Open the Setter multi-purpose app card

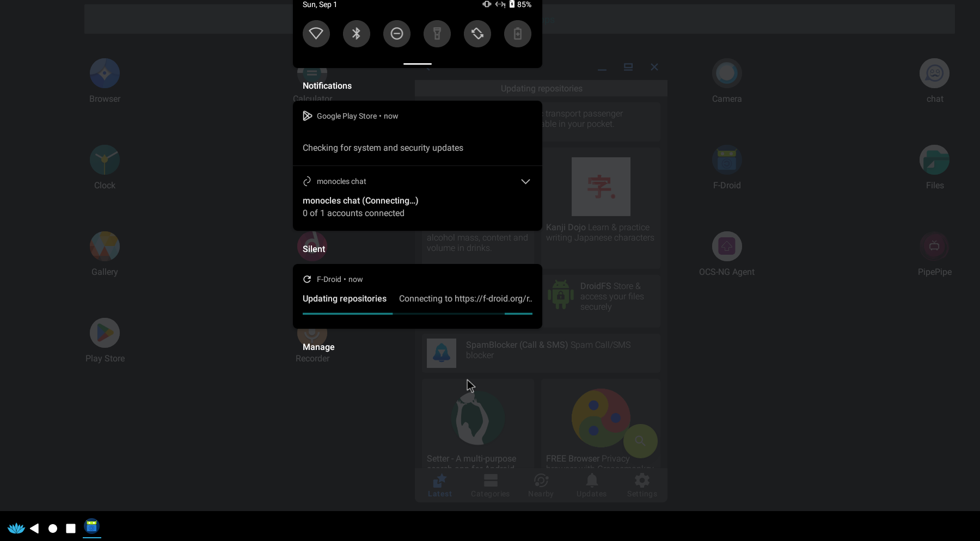click(x=478, y=423)
